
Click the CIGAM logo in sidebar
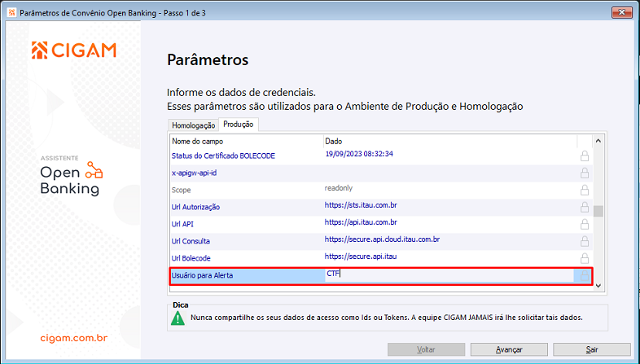pos(74,50)
